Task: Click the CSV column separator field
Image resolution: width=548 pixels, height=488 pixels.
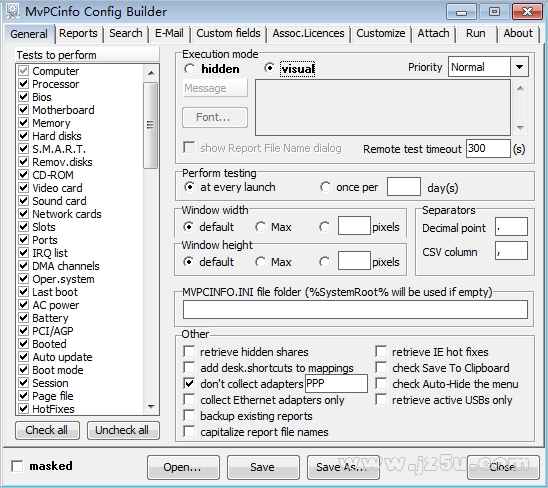Action: click(511, 251)
